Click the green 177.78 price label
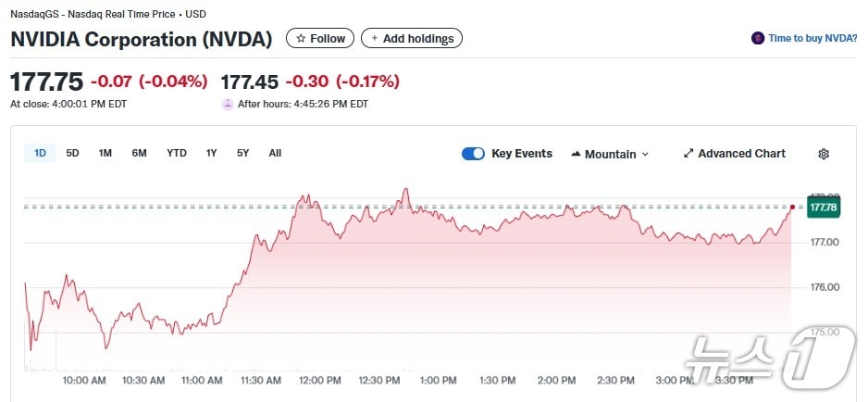 pos(823,207)
